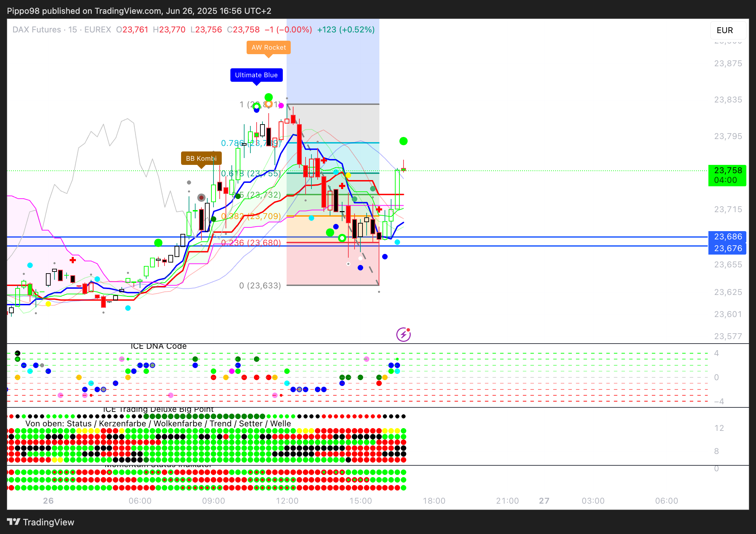
Task: Click the magenta dot near Fib level 1
Action: [x=281, y=106]
